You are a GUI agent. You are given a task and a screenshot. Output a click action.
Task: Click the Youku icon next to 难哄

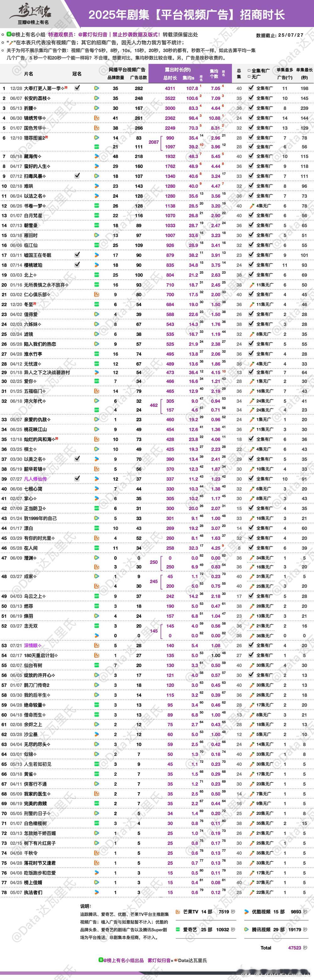point(97,186)
